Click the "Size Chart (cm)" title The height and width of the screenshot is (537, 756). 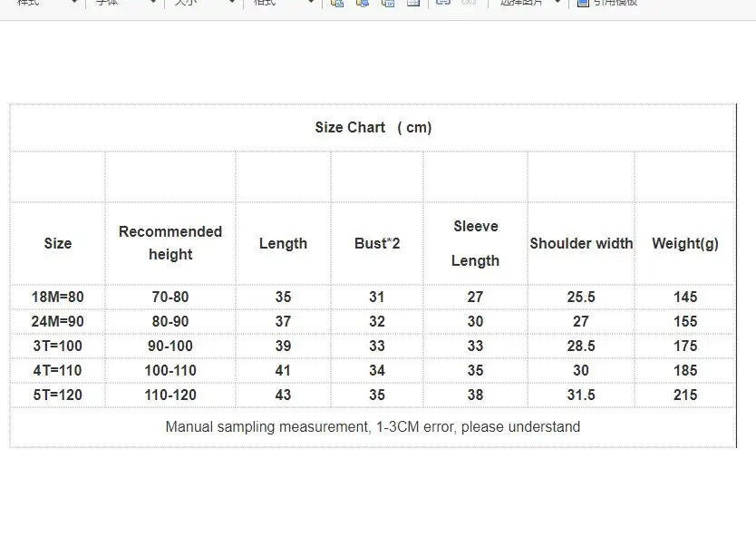tap(373, 127)
